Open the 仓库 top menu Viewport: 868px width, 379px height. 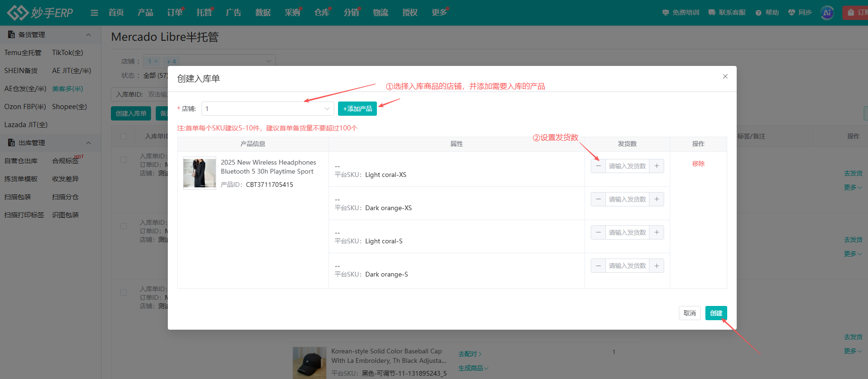322,12
